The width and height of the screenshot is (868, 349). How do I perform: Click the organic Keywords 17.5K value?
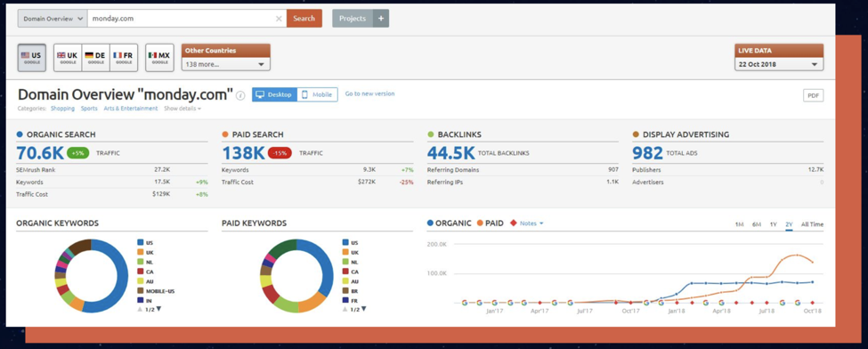(x=162, y=182)
